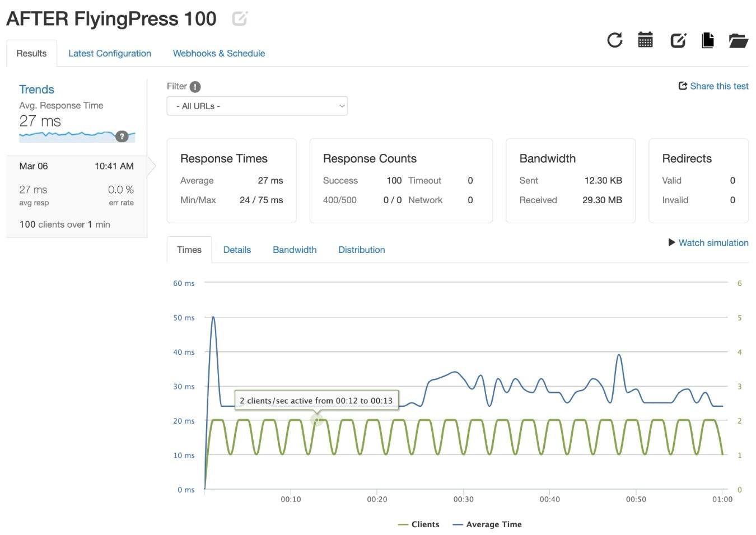This screenshot has height=535, width=756.
Task: Click the play triangle beside Watch simulation
Action: coord(672,242)
